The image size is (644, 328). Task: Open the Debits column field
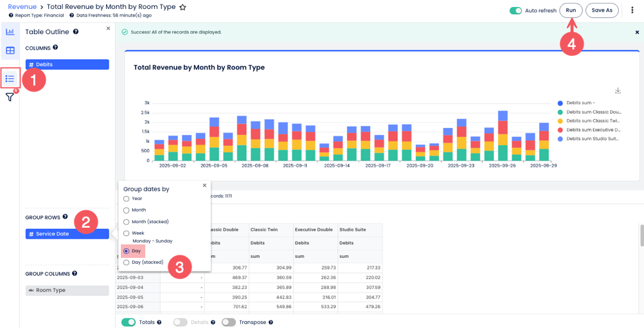pyautogui.click(x=67, y=64)
